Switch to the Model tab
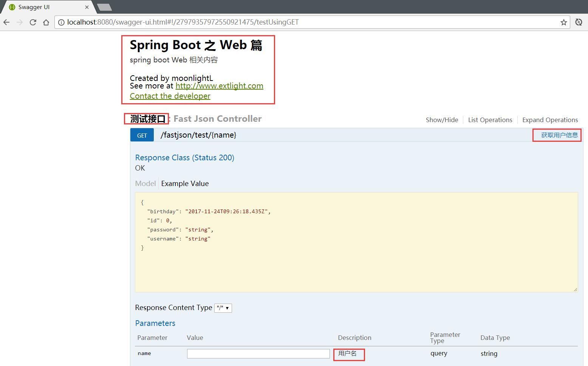The image size is (588, 366). (145, 183)
